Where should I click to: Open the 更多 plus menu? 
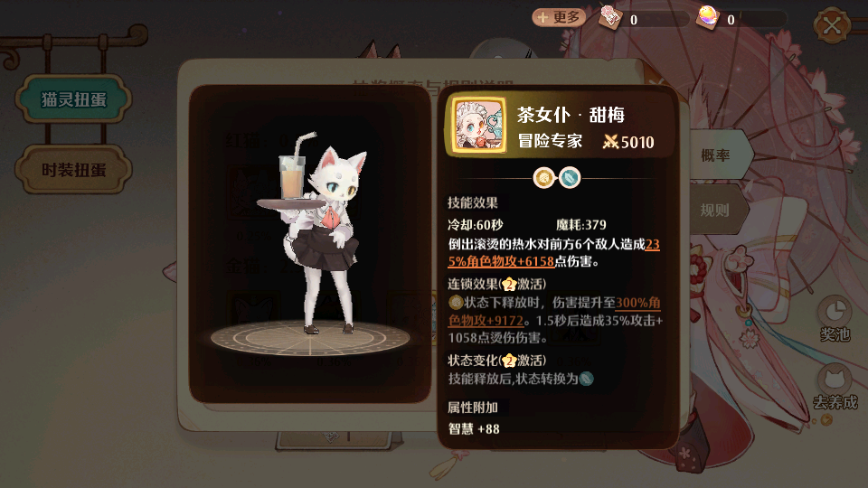click(559, 17)
